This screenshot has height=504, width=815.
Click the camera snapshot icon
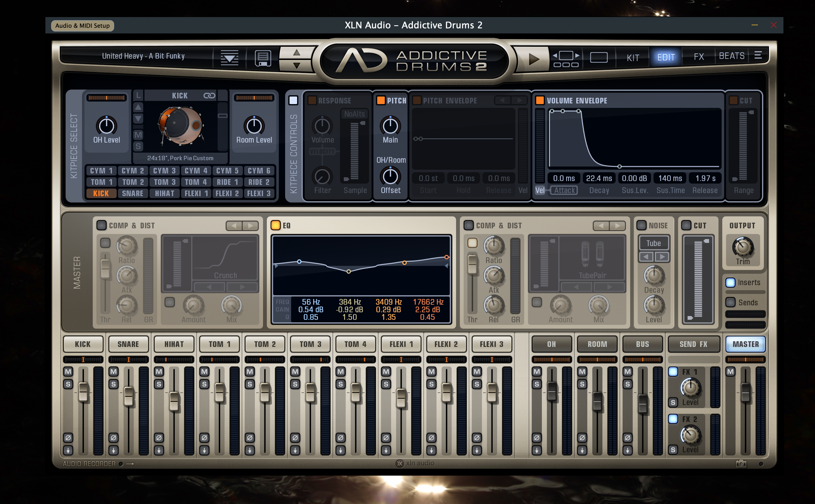(x=741, y=463)
